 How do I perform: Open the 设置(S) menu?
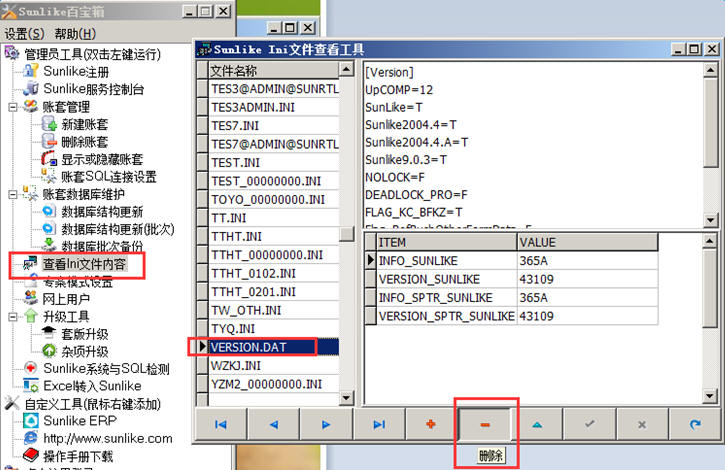(24, 33)
